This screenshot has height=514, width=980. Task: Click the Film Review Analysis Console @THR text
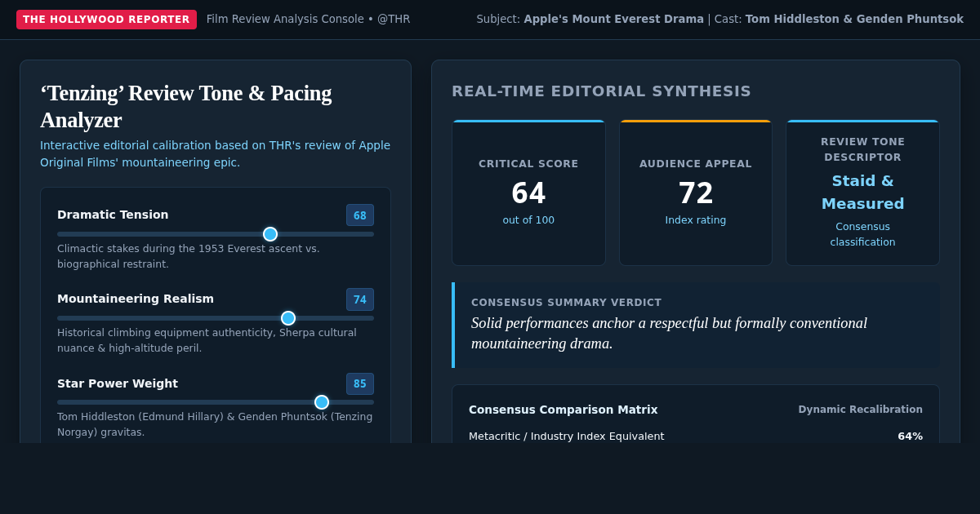[309, 19]
